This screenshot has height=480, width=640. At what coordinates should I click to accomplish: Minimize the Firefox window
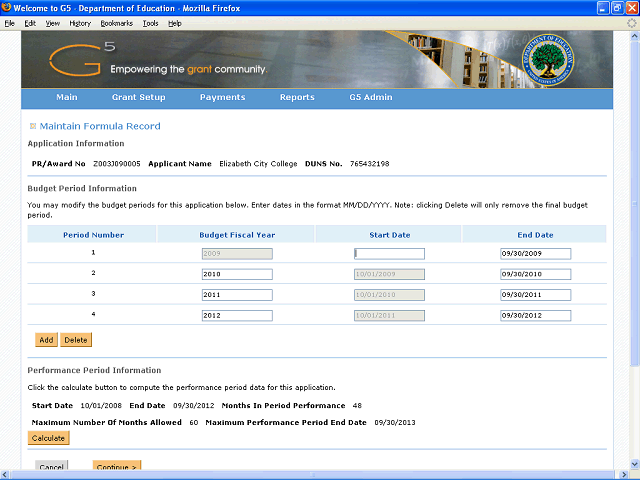pyautogui.click(x=603, y=8)
